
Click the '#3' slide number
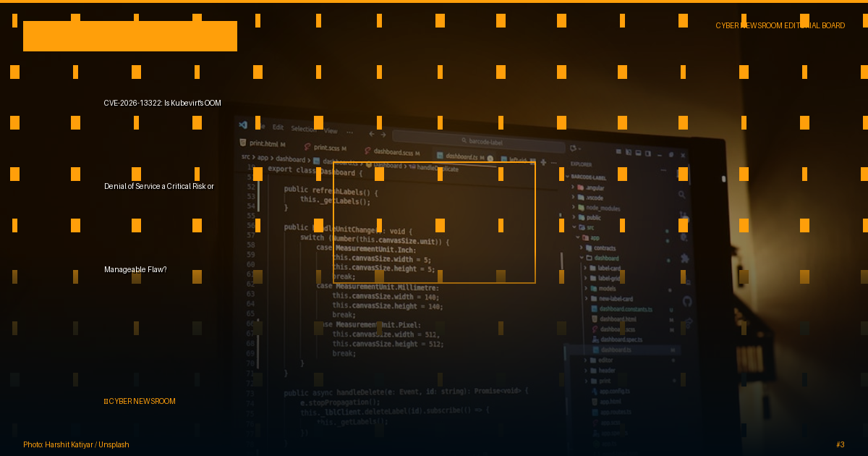coord(840,444)
